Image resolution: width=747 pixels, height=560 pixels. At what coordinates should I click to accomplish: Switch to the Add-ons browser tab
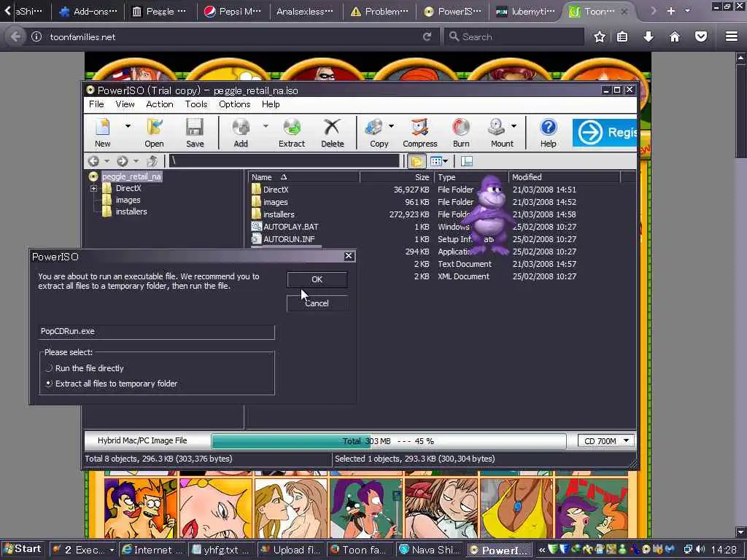pos(88,11)
